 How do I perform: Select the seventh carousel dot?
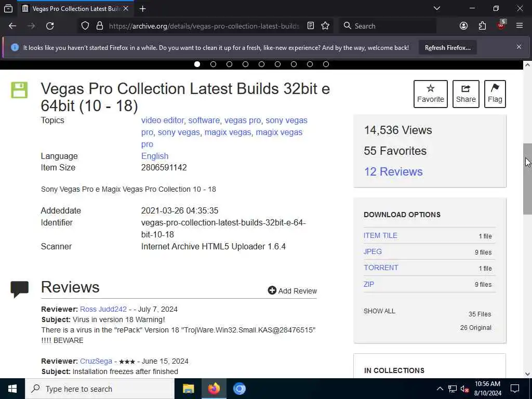(294, 64)
